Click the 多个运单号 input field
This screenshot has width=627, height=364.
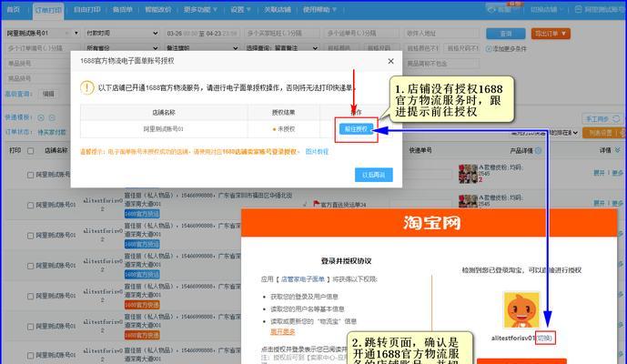pyautogui.click(x=362, y=33)
